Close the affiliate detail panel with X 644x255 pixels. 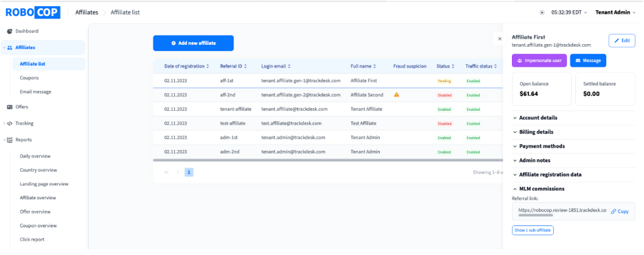click(500, 39)
